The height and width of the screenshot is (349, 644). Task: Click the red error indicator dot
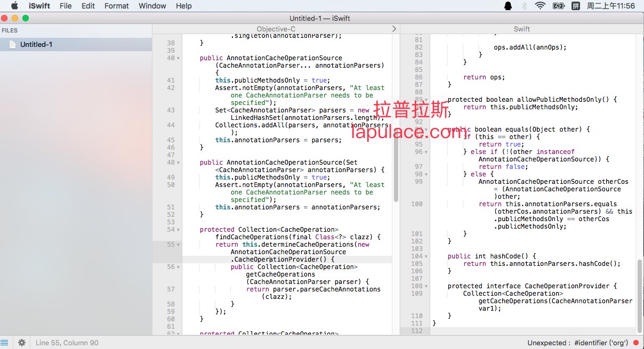click(x=636, y=343)
